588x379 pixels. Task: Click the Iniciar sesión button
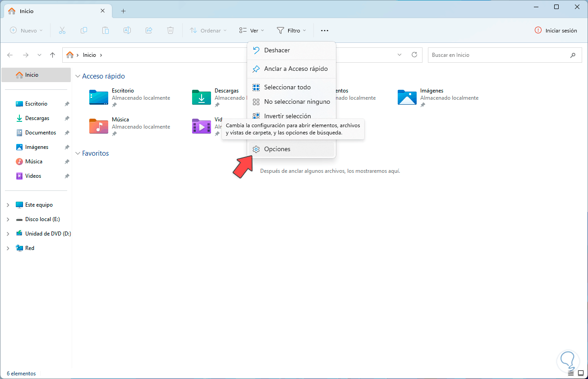coord(556,30)
